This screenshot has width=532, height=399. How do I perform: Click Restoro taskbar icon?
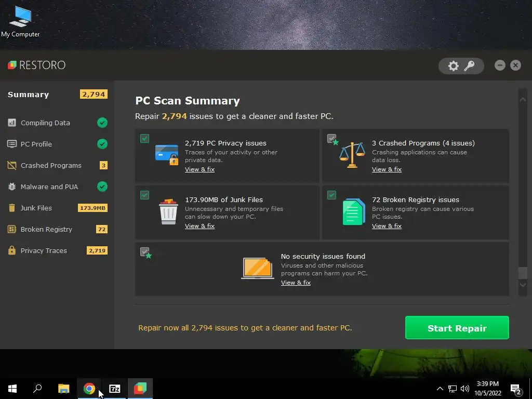(x=140, y=389)
